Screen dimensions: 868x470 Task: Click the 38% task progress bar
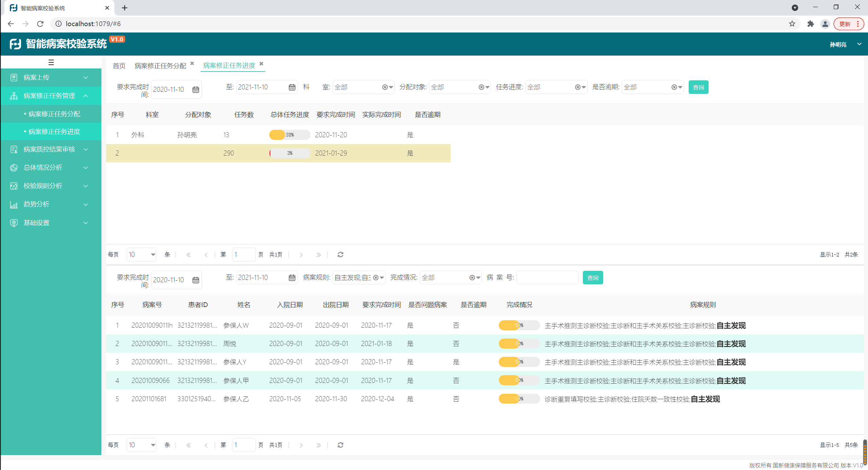click(x=290, y=135)
